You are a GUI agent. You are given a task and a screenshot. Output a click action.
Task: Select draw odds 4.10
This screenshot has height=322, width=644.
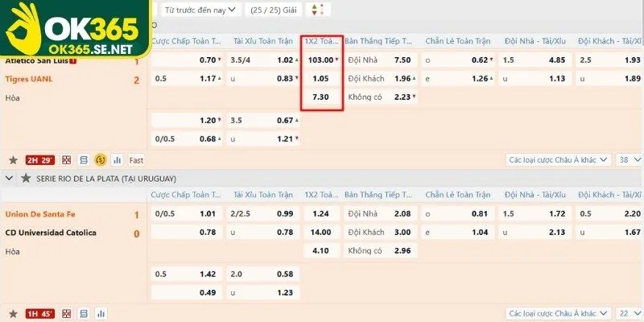(322, 250)
